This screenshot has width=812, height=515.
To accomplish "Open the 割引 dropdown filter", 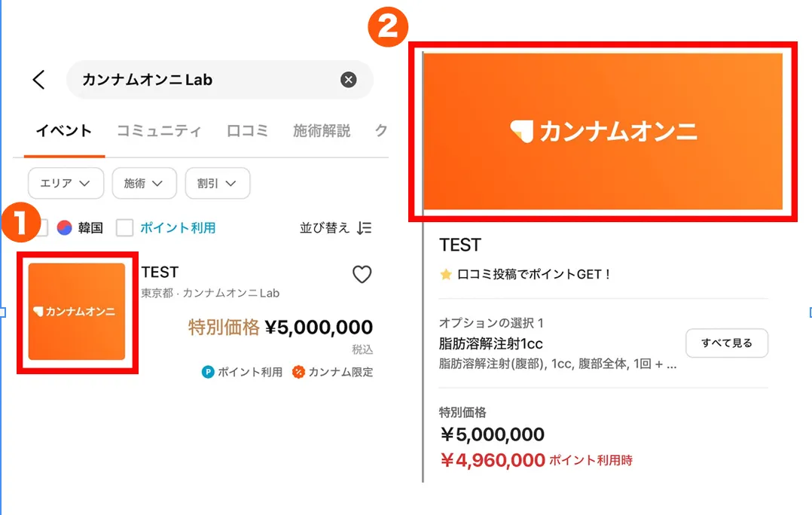I will tap(218, 183).
